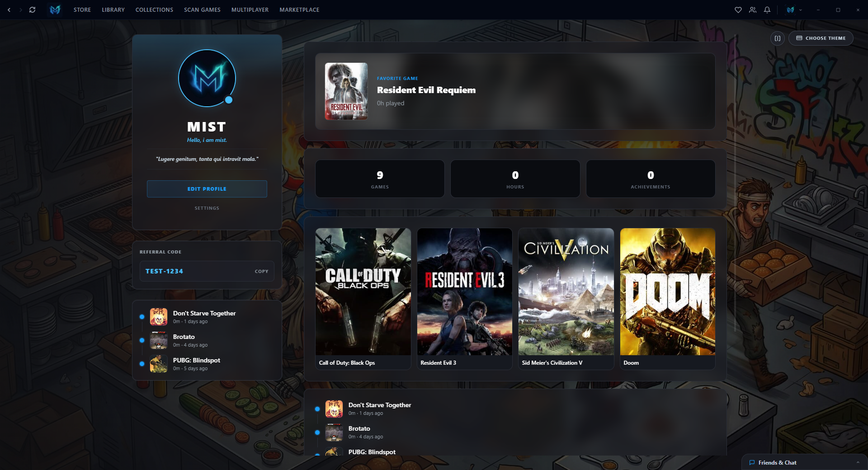
Task: Click the Don't Starve Together icon in the main activity list
Action: [334, 409]
